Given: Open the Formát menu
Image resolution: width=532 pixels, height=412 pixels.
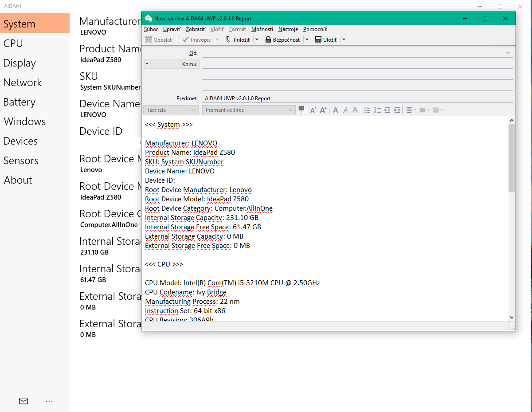Looking at the screenshot, I should 238,29.
